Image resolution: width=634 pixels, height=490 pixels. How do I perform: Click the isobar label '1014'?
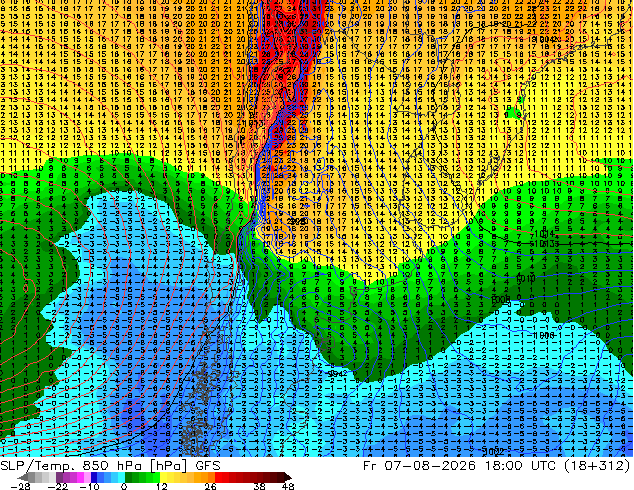tap(544, 234)
